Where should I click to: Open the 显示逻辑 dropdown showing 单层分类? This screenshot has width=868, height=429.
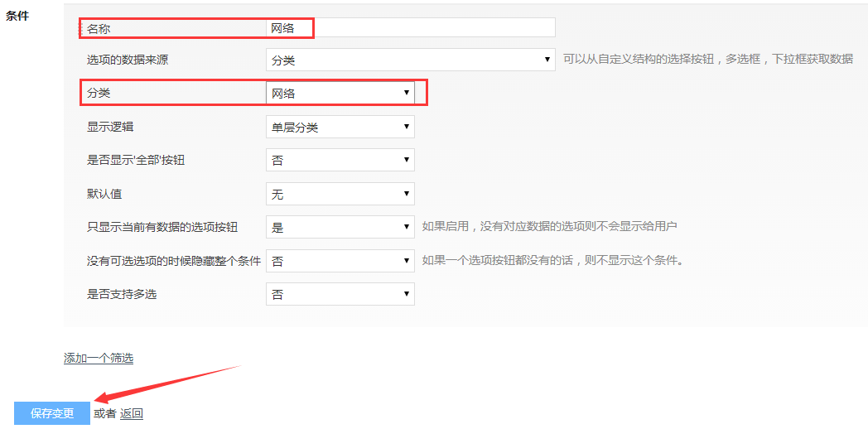click(340, 127)
